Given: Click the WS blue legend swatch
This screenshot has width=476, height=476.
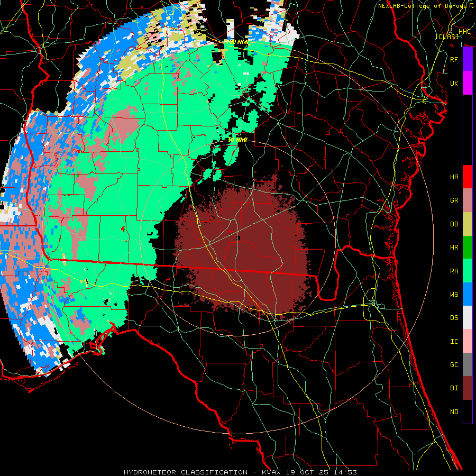Looking at the screenshot, I should coord(467,294).
